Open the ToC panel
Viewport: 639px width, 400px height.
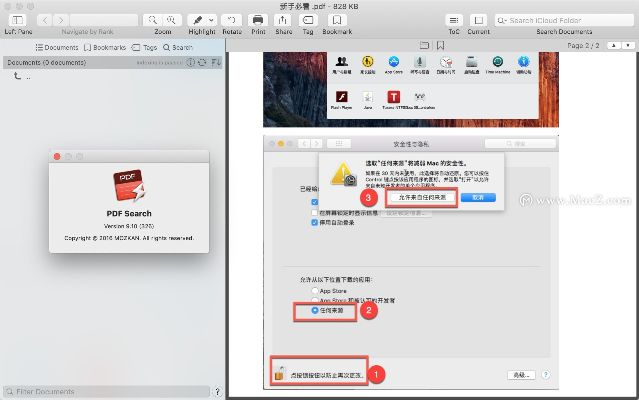pos(453,20)
